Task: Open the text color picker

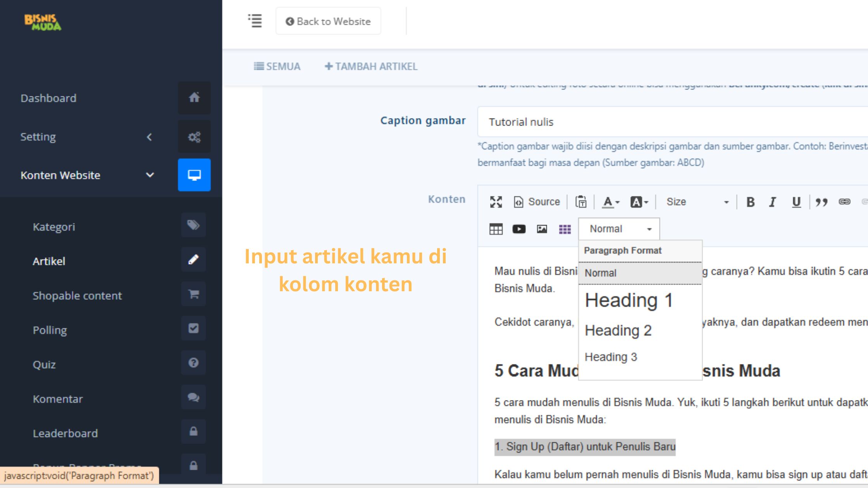Action: (x=611, y=202)
